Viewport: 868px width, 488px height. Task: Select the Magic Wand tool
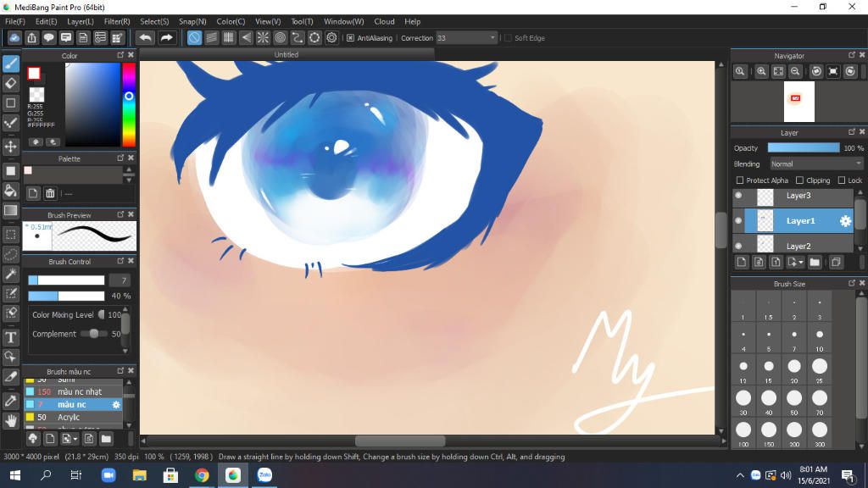(11, 274)
